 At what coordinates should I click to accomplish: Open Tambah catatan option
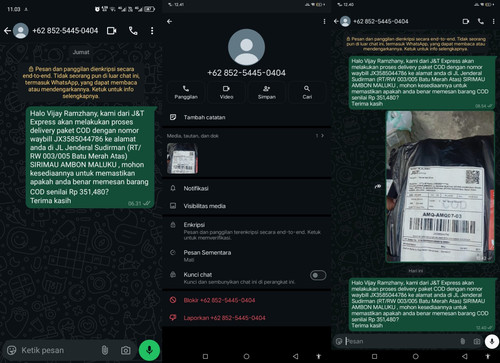pyautogui.click(x=246, y=117)
